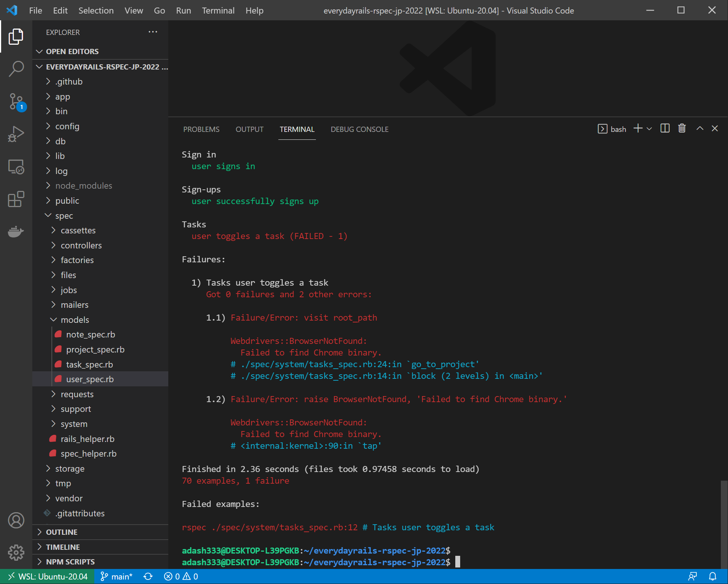
Task: Collapse EVERYDAYRAILS-RSPEC-JP-2022 root folder
Action: point(100,67)
